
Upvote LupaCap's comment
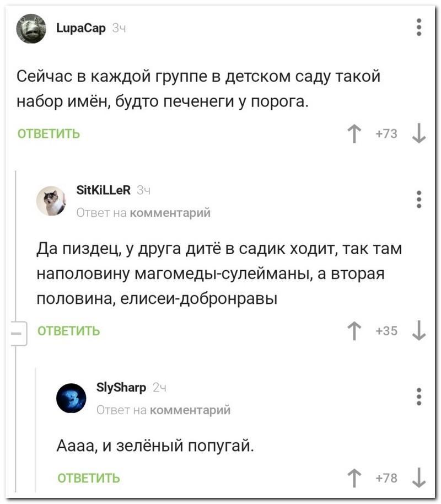click(354, 134)
